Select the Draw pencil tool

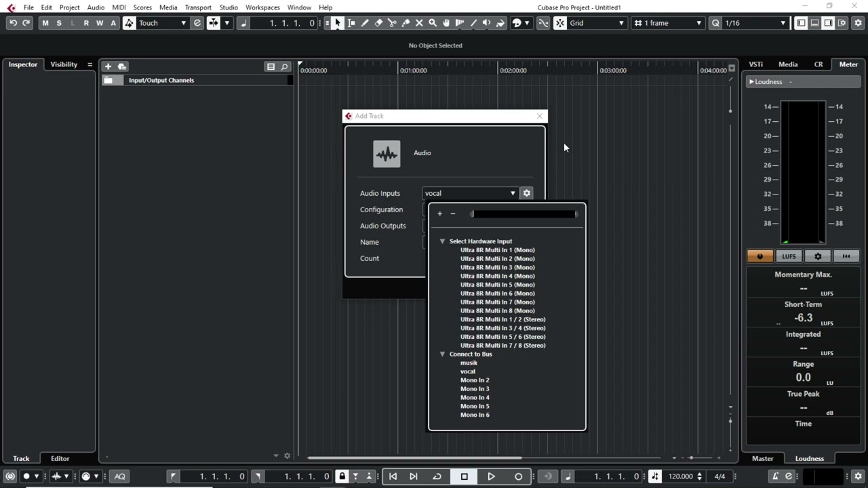point(365,23)
